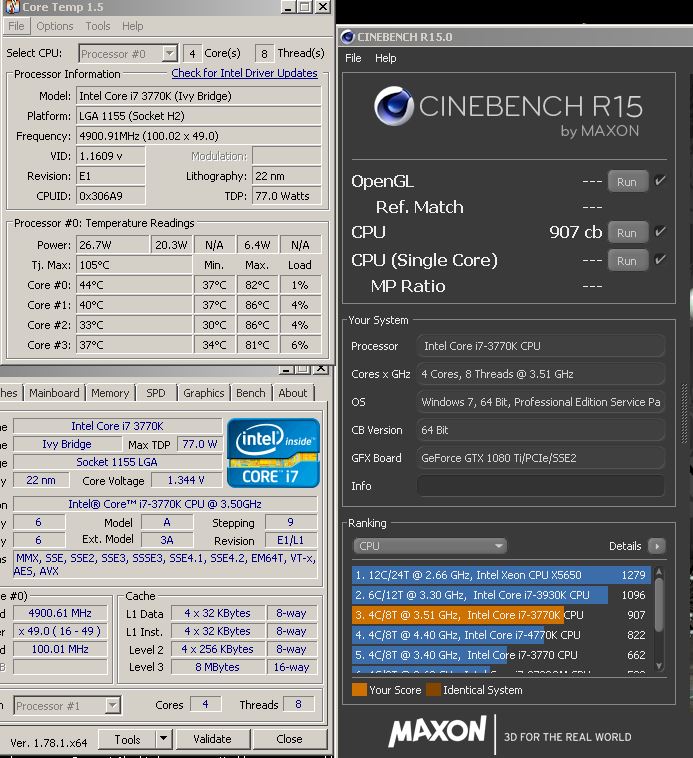
Task: Click the Core #0 temperature 44°C
Action: 134,285
